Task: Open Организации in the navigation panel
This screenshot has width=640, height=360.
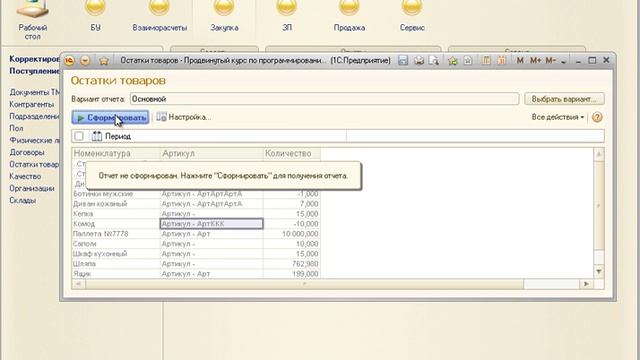Action: point(32,189)
